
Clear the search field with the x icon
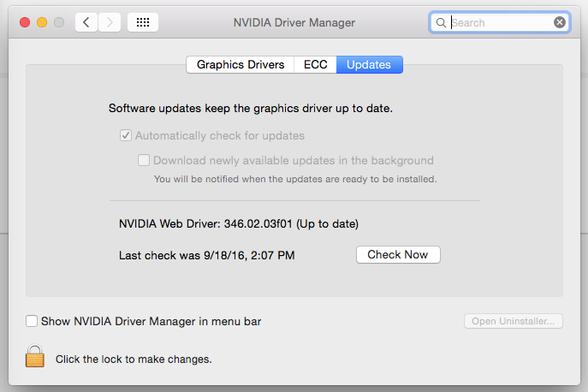[560, 22]
